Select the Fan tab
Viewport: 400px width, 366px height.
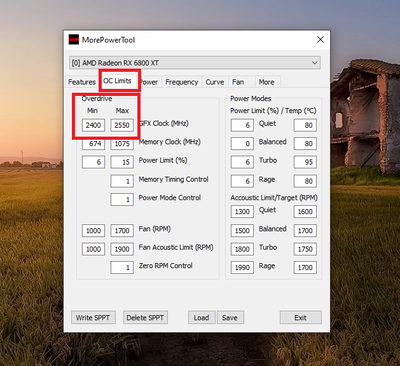[x=238, y=82]
